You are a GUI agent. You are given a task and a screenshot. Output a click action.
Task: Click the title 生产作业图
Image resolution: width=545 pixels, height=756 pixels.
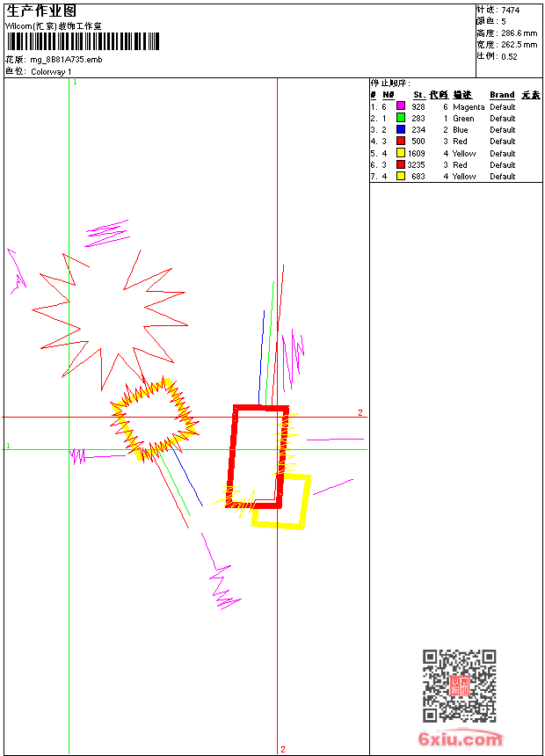click(x=41, y=11)
